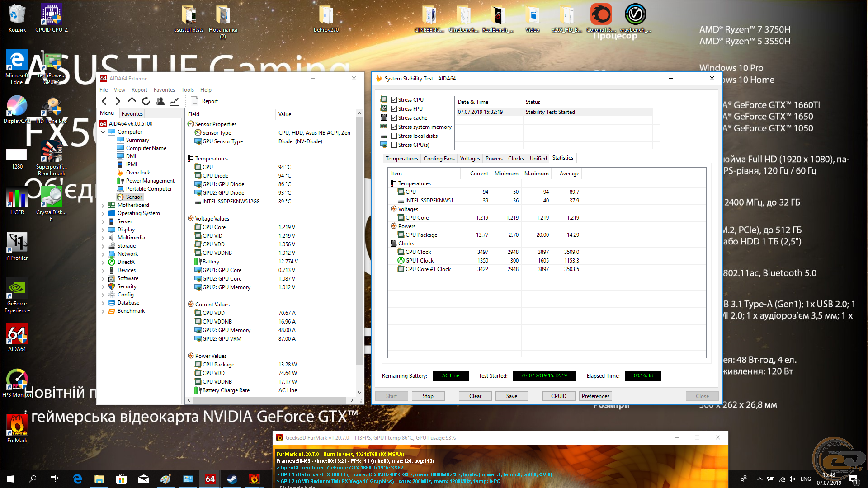868x488 pixels.
Task: Click the user profile toolbar icon in AIDA64
Action: tap(160, 101)
